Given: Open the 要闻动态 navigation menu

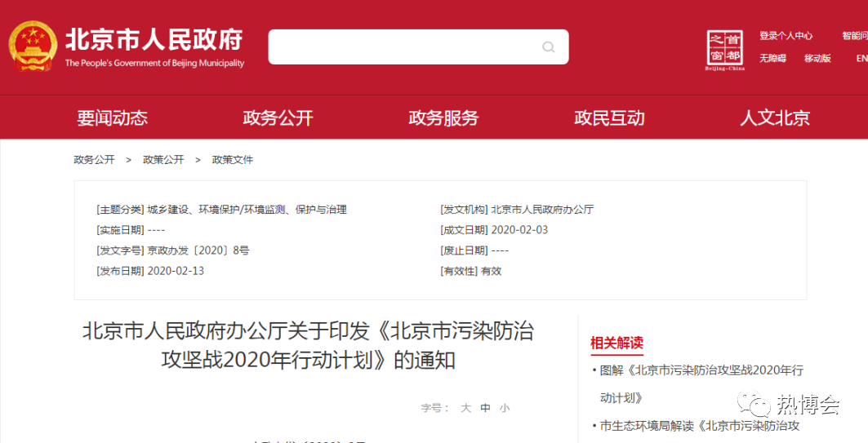Looking at the screenshot, I should pyautogui.click(x=113, y=117).
